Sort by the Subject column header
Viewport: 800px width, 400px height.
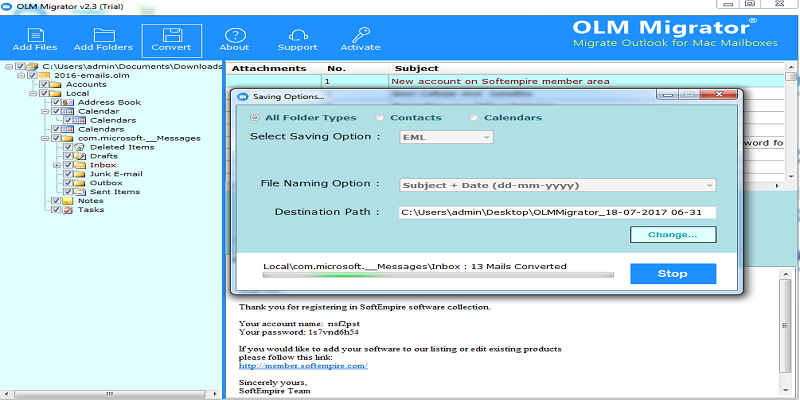pyautogui.click(x=587, y=68)
